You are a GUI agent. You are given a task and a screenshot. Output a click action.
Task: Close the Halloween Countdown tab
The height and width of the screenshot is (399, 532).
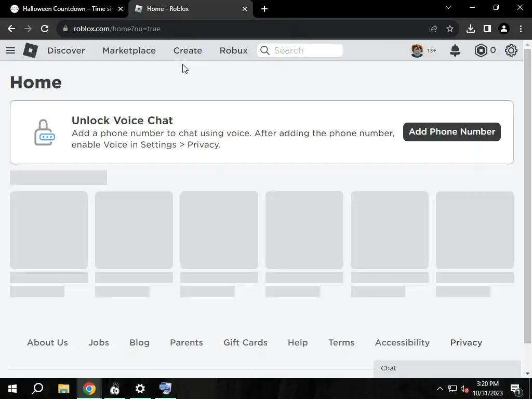[121, 9]
